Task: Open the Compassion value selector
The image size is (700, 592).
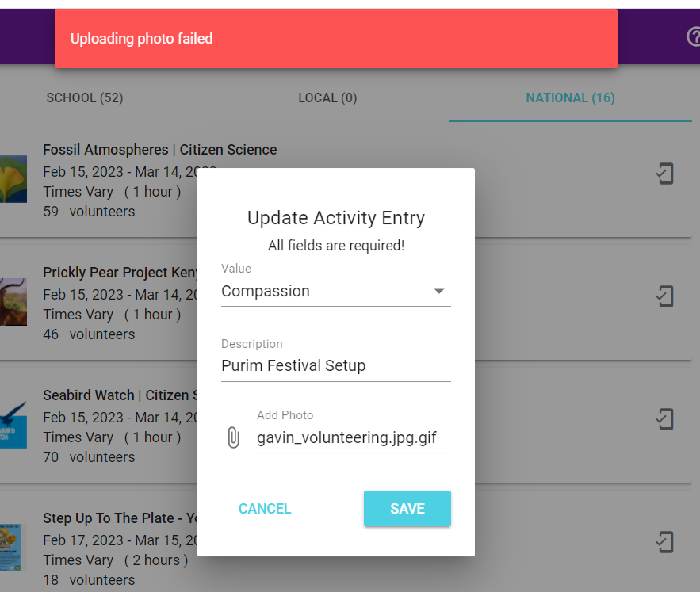Action: tap(335, 291)
